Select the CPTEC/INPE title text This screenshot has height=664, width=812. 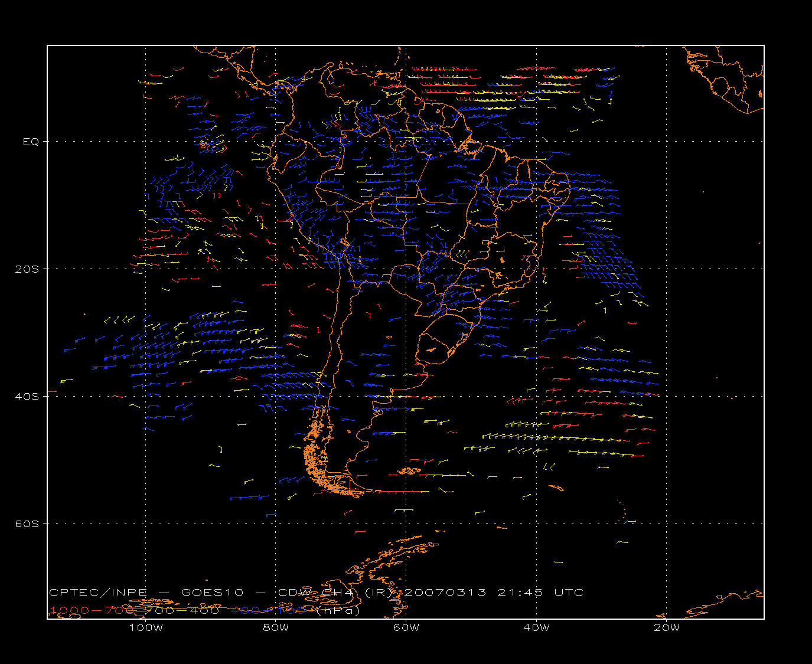point(98,592)
